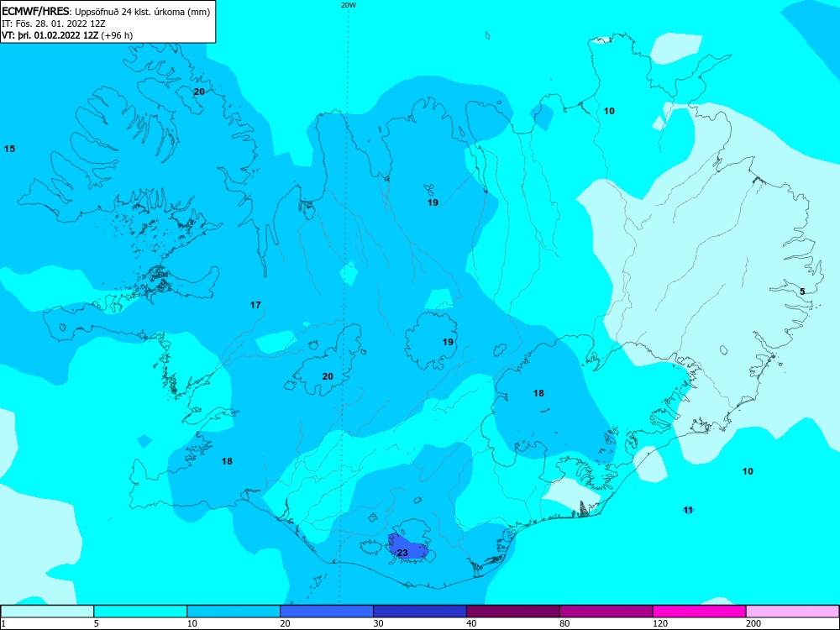
Task: Click the 5–10 mm bright cyan legend swatch
Action: [140, 612]
